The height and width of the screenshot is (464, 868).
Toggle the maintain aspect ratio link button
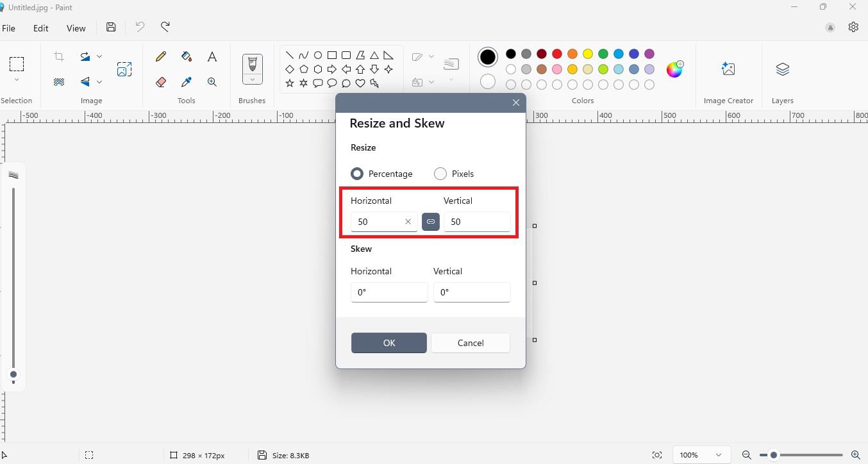point(431,222)
